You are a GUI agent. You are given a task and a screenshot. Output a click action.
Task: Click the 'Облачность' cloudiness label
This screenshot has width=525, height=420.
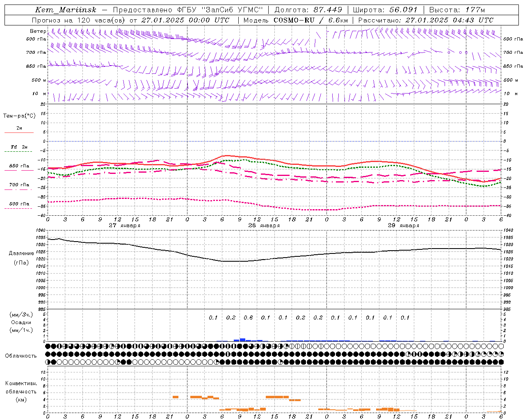pyautogui.click(x=21, y=356)
